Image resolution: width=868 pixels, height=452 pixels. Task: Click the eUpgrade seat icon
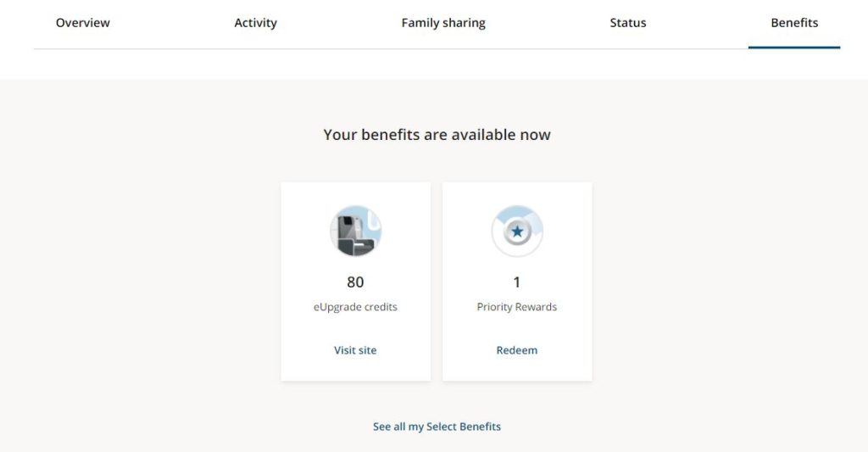click(355, 231)
